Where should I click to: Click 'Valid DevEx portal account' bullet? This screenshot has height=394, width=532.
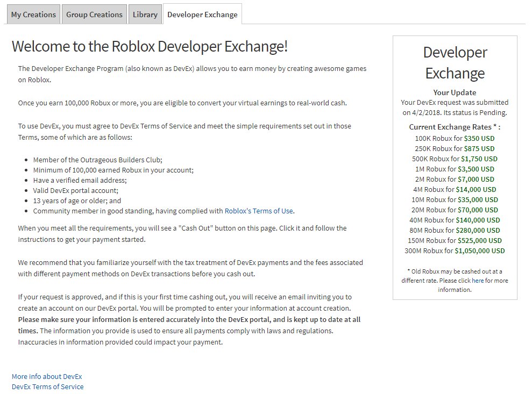coord(76,190)
